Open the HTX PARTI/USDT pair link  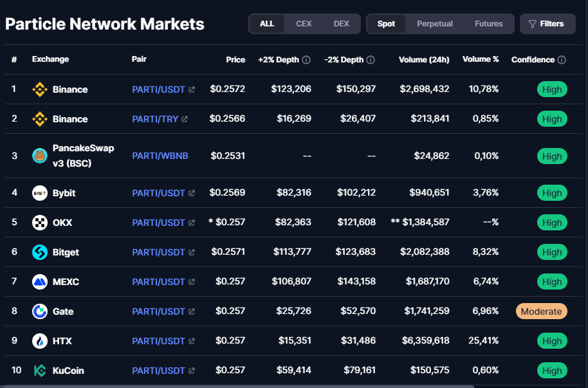(159, 341)
